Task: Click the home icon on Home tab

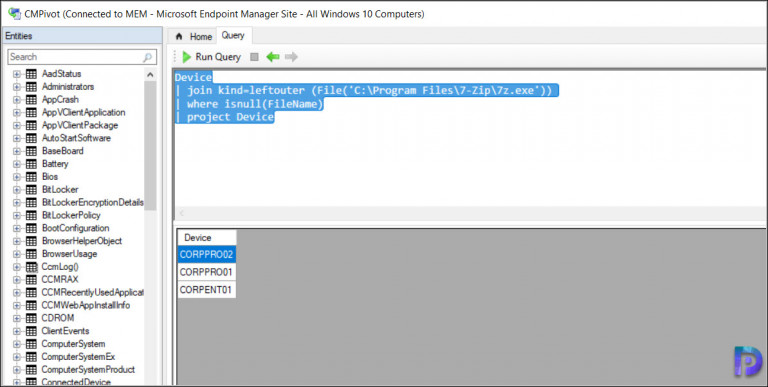Action: pyautogui.click(x=179, y=37)
